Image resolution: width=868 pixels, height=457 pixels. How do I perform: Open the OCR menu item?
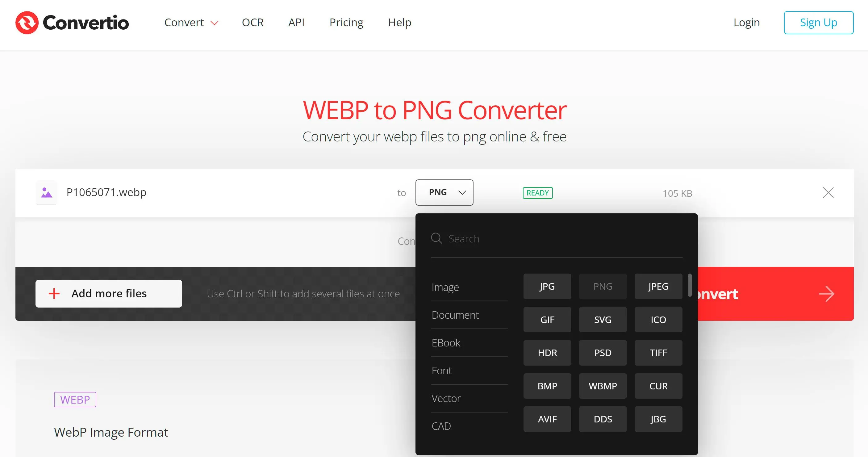click(x=253, y=23)
